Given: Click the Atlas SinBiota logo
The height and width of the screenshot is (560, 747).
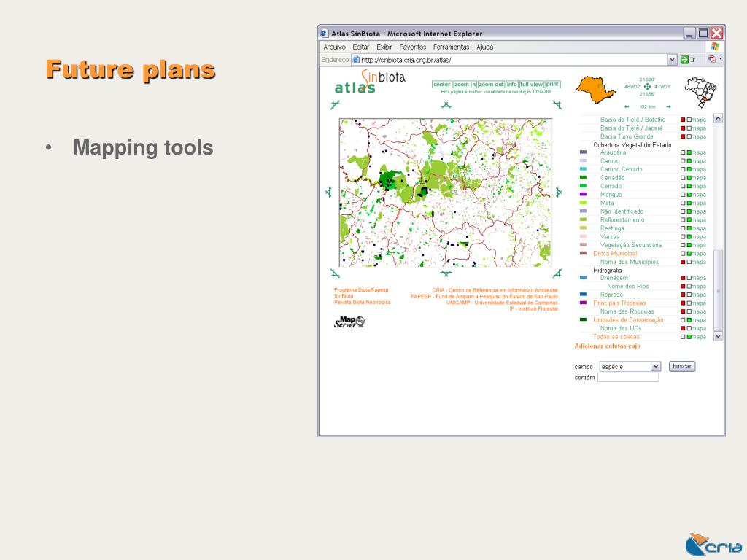Looking at the screenshot, I should click(x=370, y=82).
